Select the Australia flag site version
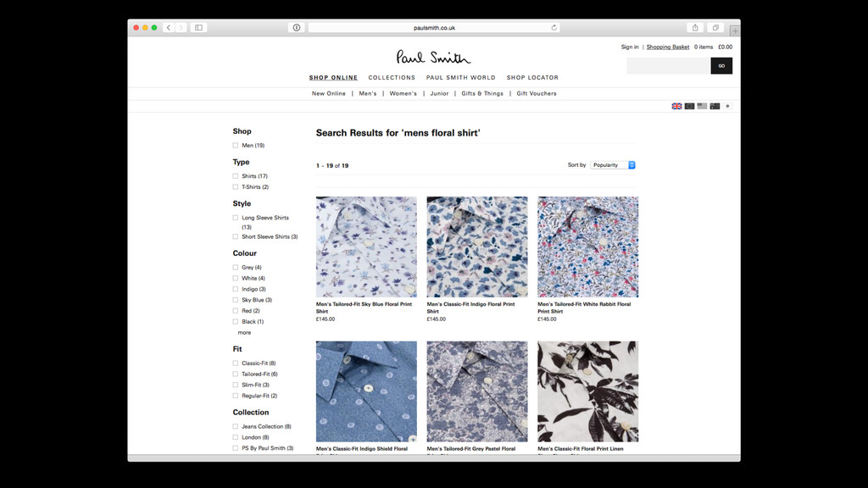The image size is (868, 488). 715,106
